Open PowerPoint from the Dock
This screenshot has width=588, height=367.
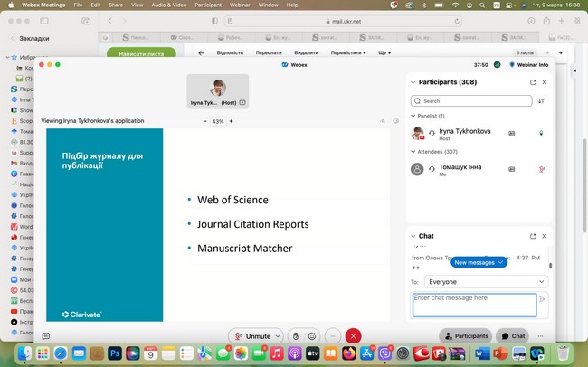coord(500,353)
